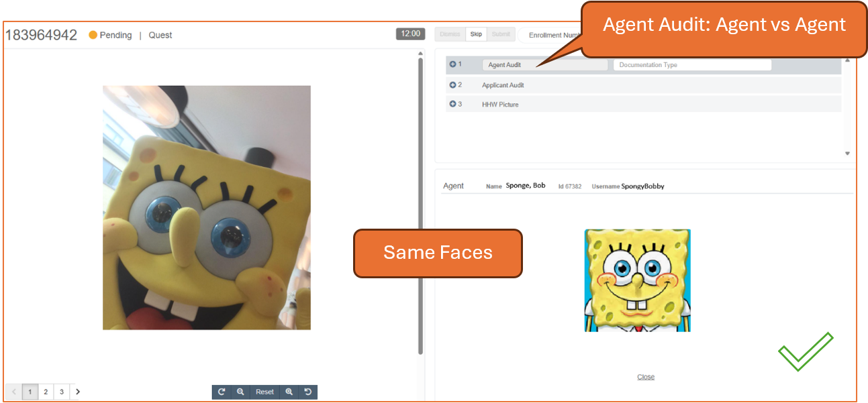Rotate image counterclockwise in viewer toolbar
The height and width of the screenshot is (403, 868).
pos(308,392)
